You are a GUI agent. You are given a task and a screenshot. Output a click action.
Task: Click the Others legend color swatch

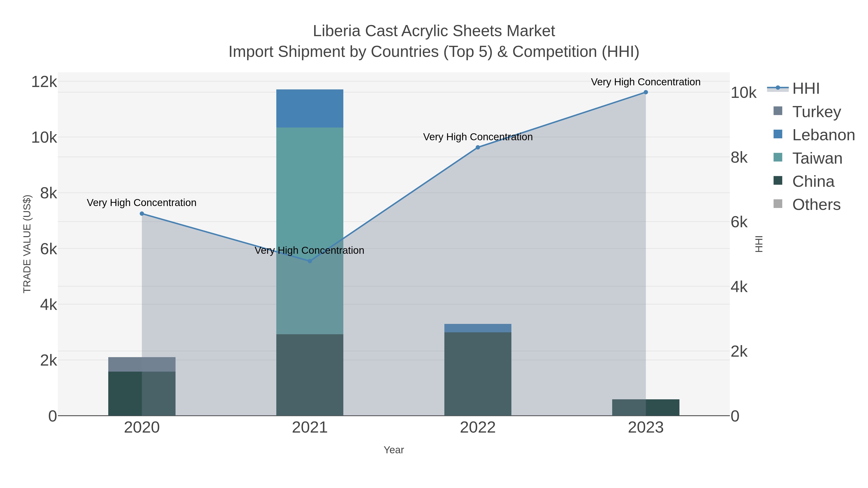(x=778, y=204)
